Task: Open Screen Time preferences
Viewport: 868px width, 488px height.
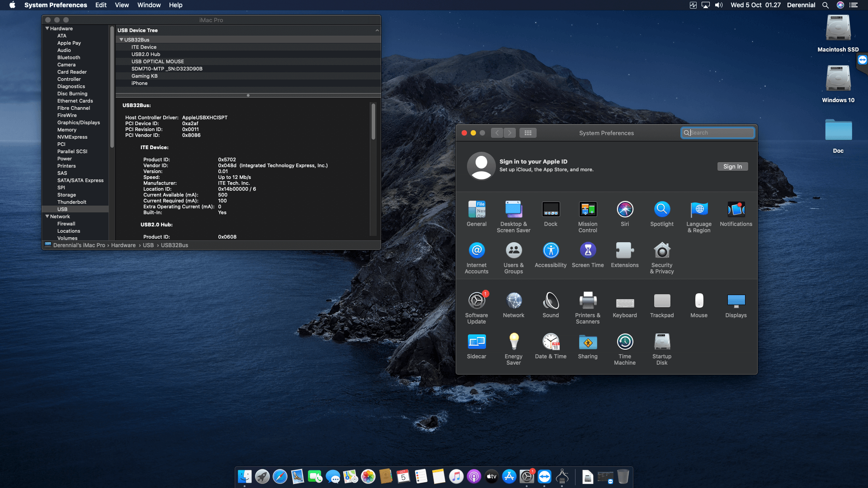Action: coord(587,250)
